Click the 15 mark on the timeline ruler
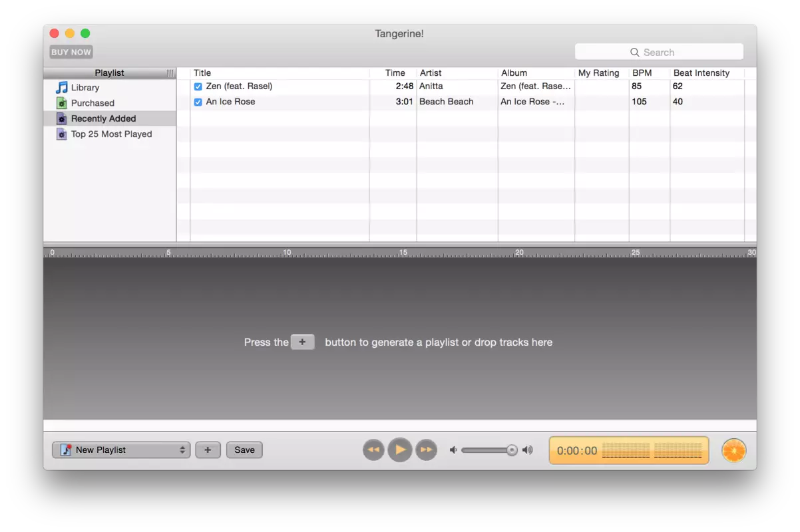 [x=403, y=253]
